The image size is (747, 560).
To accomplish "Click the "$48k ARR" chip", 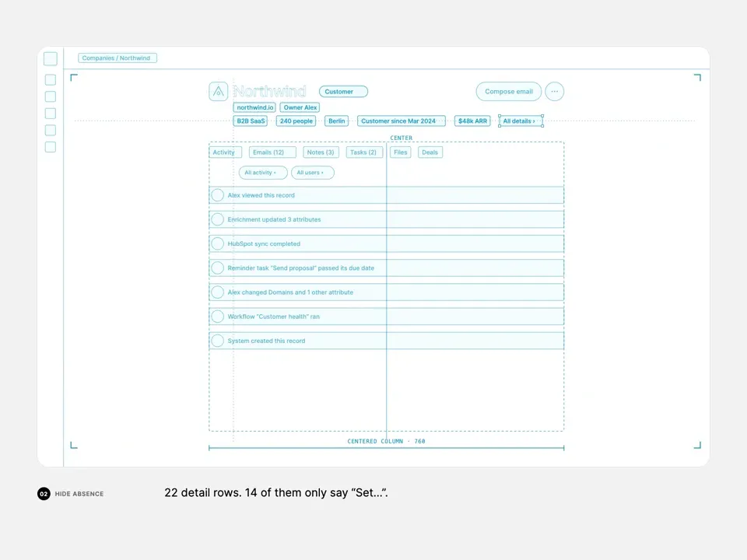I will point(472,121).
